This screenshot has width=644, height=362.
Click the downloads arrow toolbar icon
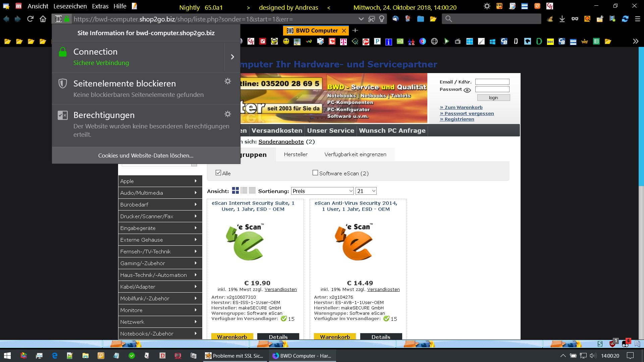tap(562, 19)
